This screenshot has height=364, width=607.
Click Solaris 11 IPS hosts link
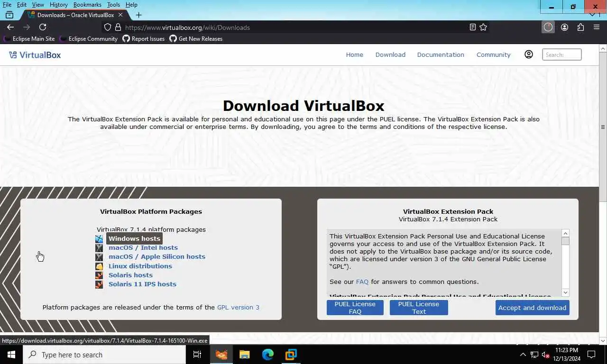[x=142, y=284]
